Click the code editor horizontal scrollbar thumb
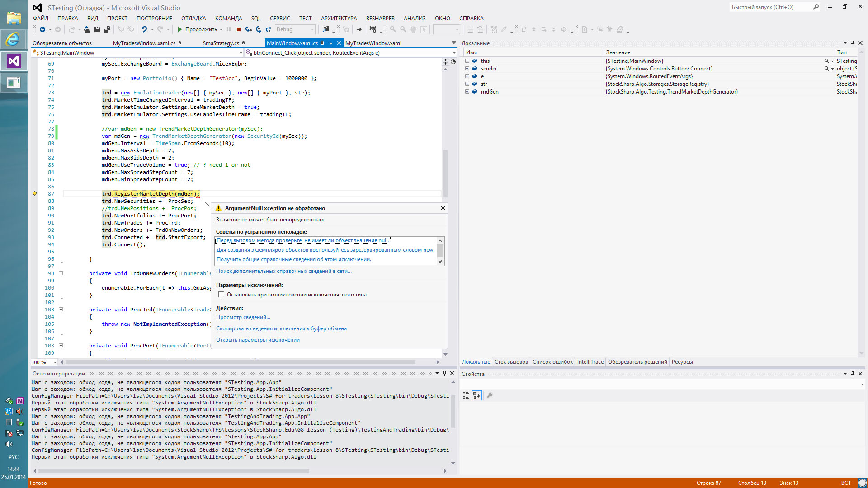 click(241, 362)
